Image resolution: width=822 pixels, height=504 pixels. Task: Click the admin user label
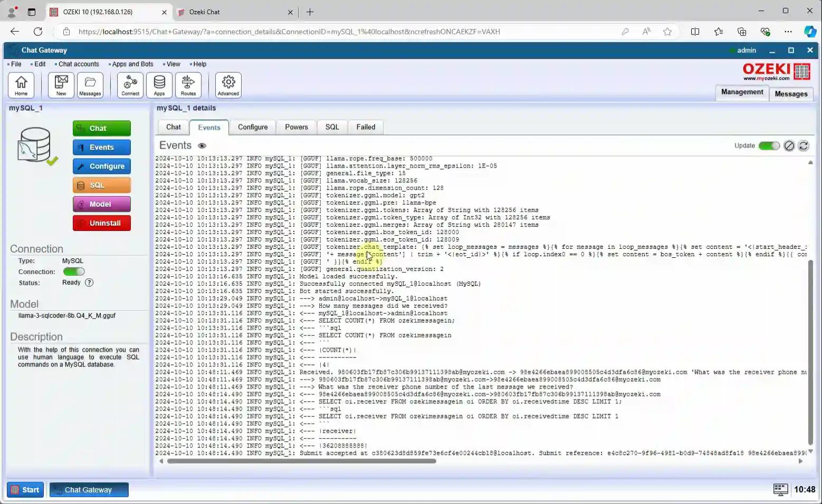pyautogui.click(x=746, y=50)
